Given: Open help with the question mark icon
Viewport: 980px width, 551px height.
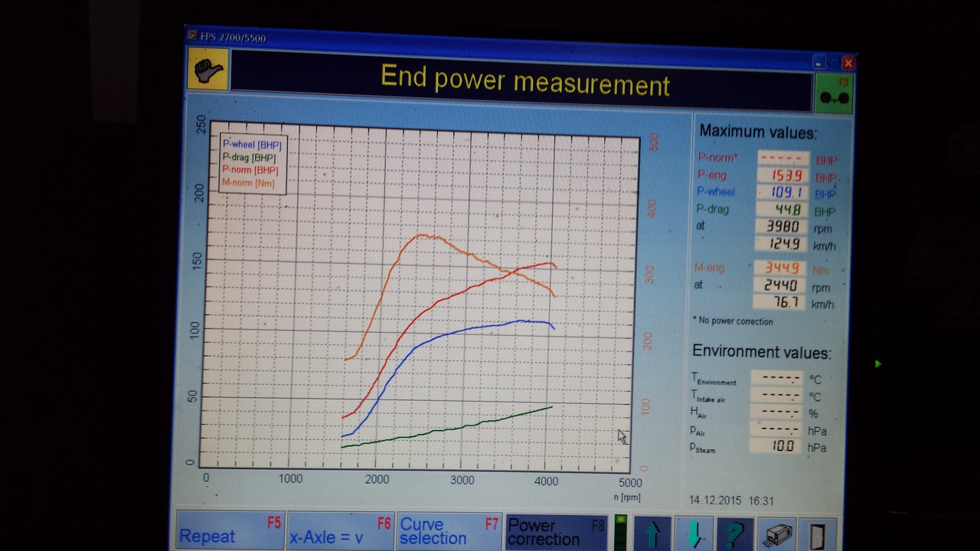Looking at the screenshot, I should click(735, 533).
